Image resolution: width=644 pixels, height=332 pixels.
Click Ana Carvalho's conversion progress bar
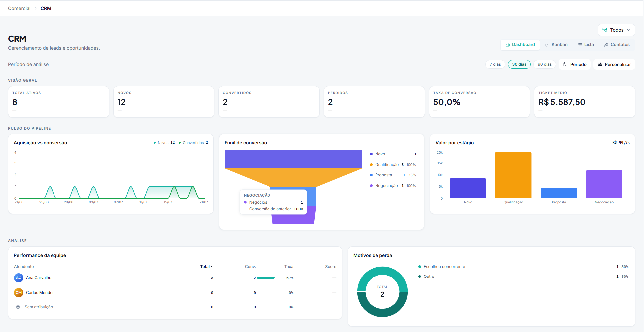point(266,278)
